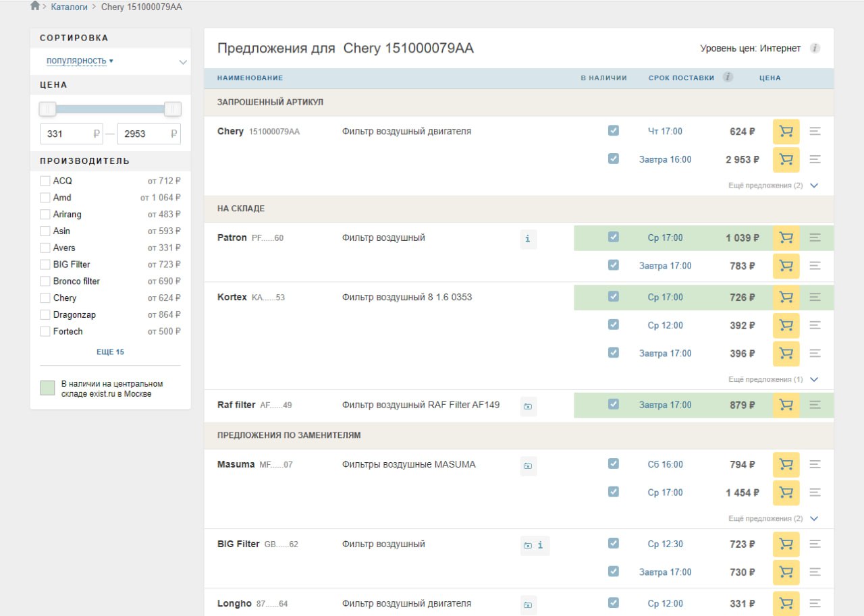Open Longho 87...64 product link
The image size is (864, 616).
point(252,604)
